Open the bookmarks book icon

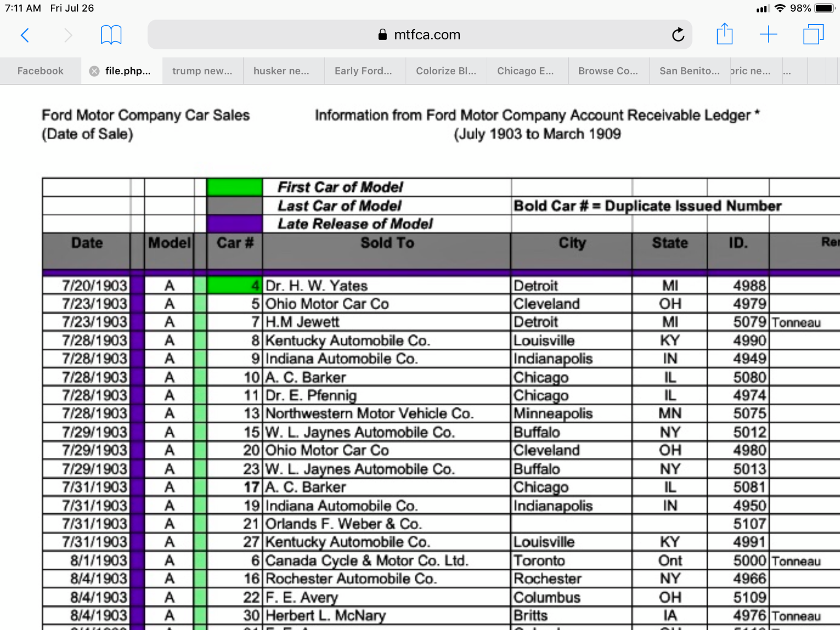(111, 35)
